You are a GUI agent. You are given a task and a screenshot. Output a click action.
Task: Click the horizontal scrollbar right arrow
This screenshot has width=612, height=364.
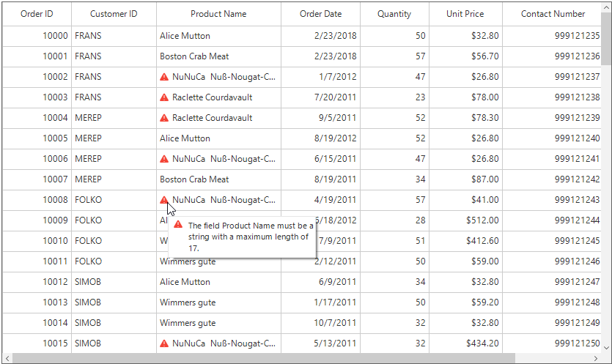point(596,358)
